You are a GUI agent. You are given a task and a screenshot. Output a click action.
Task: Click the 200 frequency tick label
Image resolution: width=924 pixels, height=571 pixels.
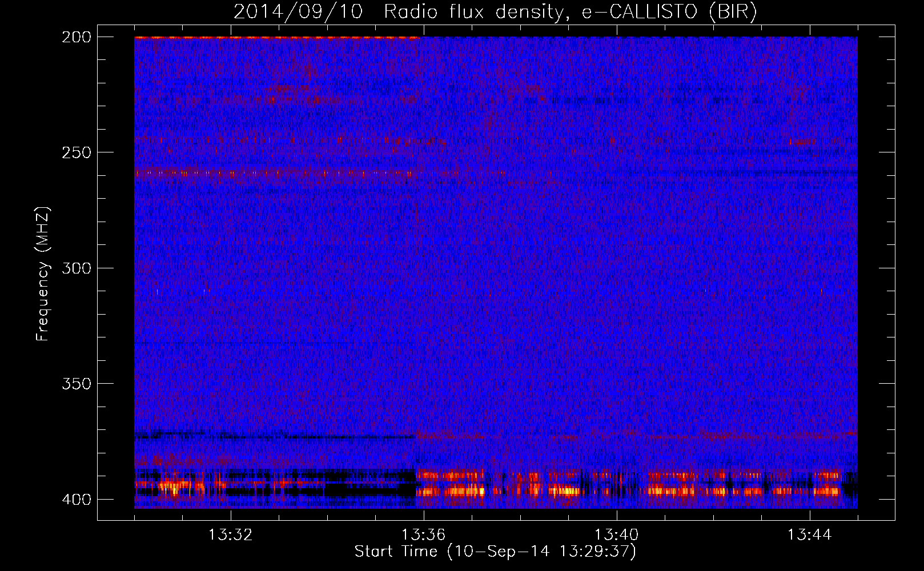tap(77, 37)
